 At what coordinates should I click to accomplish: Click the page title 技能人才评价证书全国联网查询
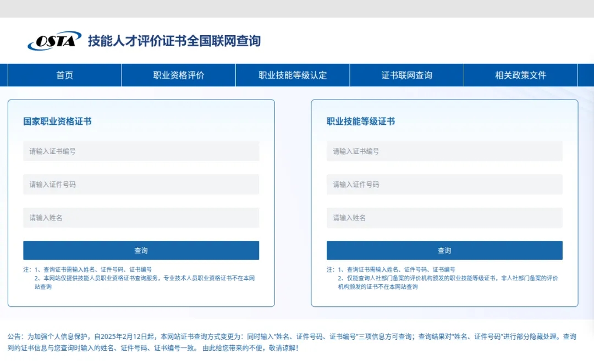click(x=174, y=41)
